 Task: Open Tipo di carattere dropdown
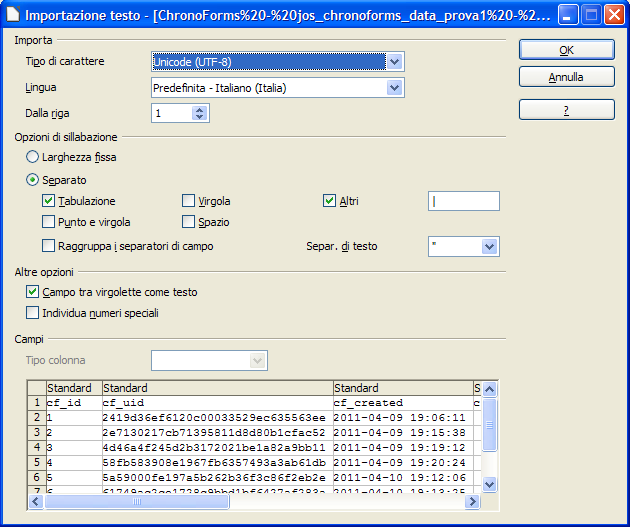(x=395, y=62)
